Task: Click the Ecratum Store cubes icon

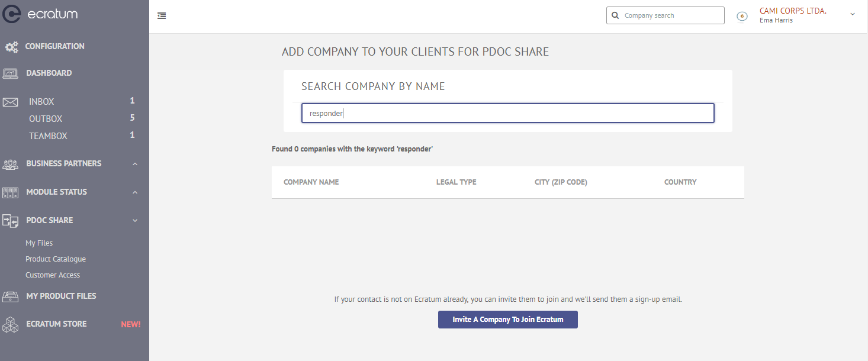Action: coord(11,324)
